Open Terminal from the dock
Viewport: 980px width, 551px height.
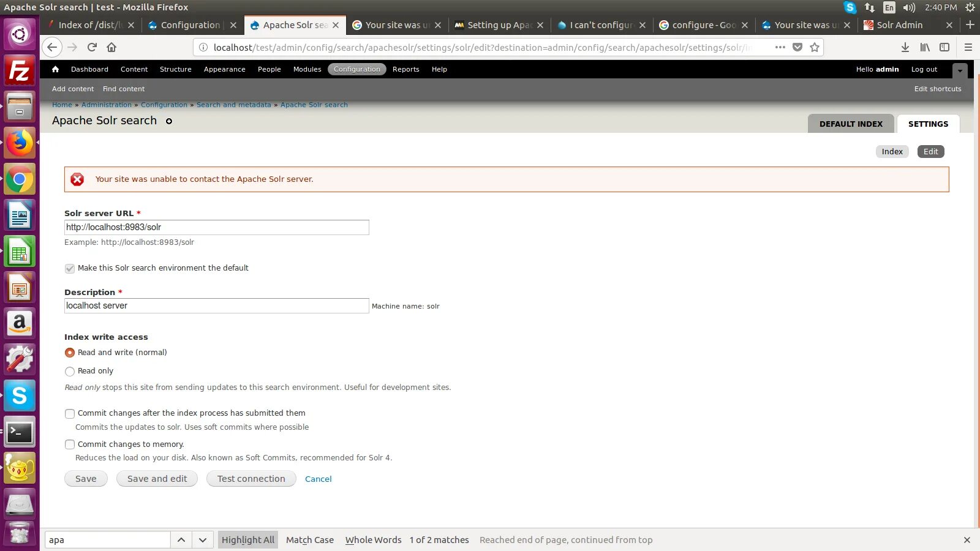click(20, 432)
